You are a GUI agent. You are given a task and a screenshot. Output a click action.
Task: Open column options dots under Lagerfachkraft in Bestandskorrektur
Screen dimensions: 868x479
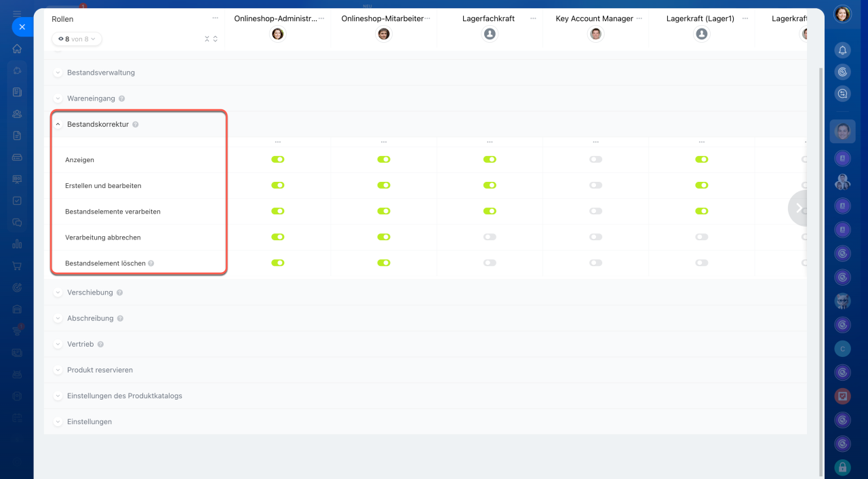pyautogui.click(x=490, y=142)
